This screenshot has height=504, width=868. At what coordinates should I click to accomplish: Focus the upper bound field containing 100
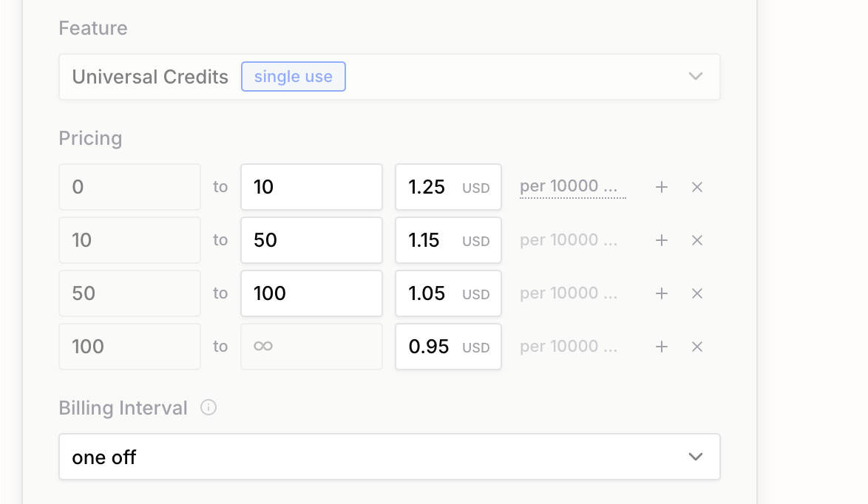(x=311, y=294)
